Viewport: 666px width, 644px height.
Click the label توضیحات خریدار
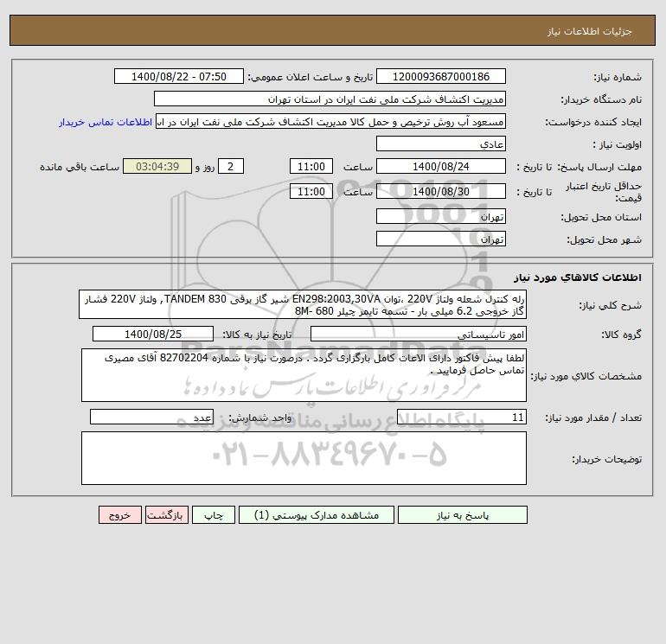(607, 459)
